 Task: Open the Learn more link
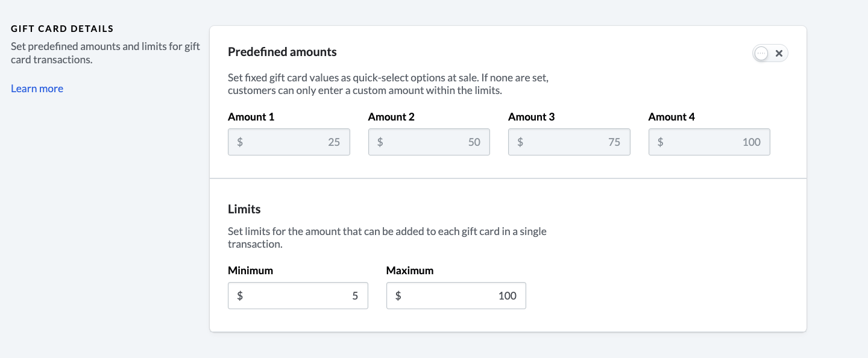37,89
